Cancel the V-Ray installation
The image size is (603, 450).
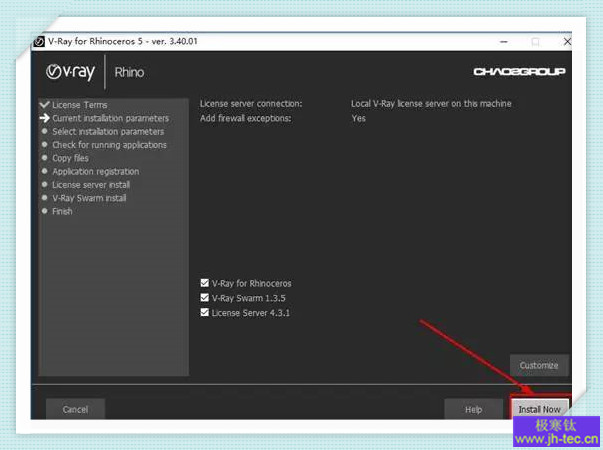[x=75, y=409]
